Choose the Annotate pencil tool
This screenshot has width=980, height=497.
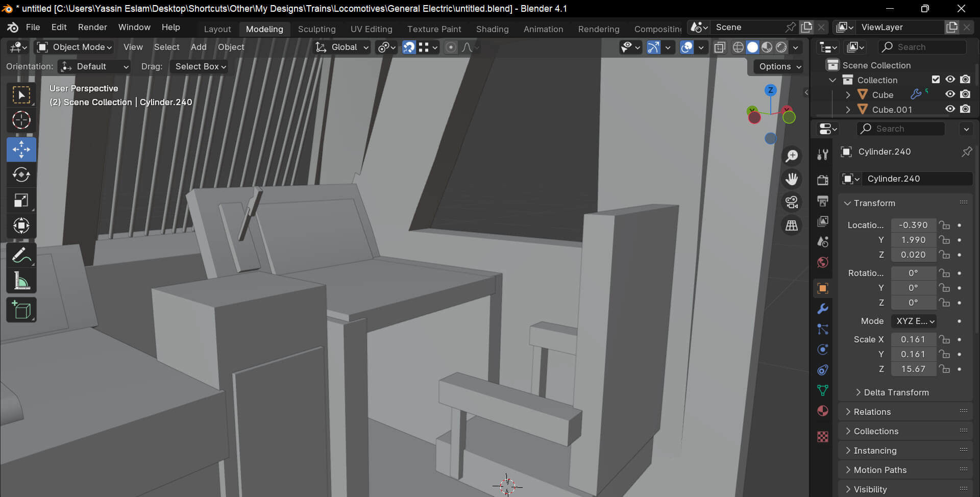pyautogui.click(x=21, y=255)
